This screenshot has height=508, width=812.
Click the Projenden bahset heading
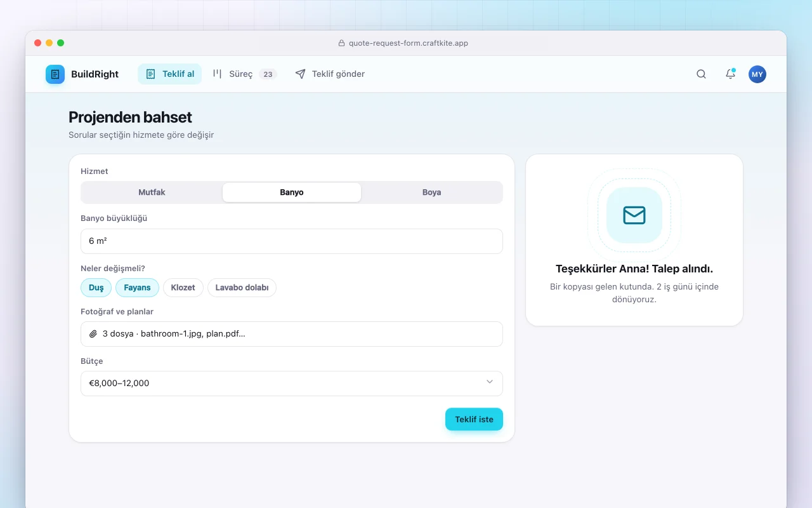click(130, 117)
